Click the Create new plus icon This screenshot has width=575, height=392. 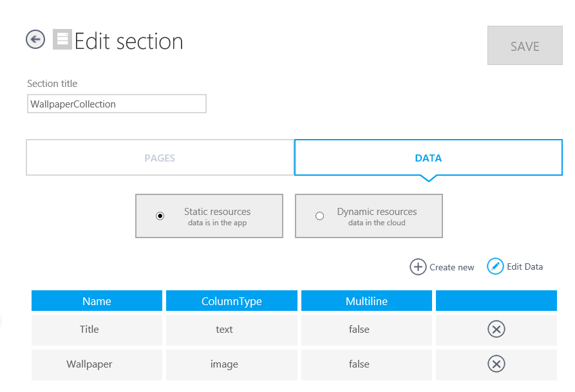click(418, 266)
